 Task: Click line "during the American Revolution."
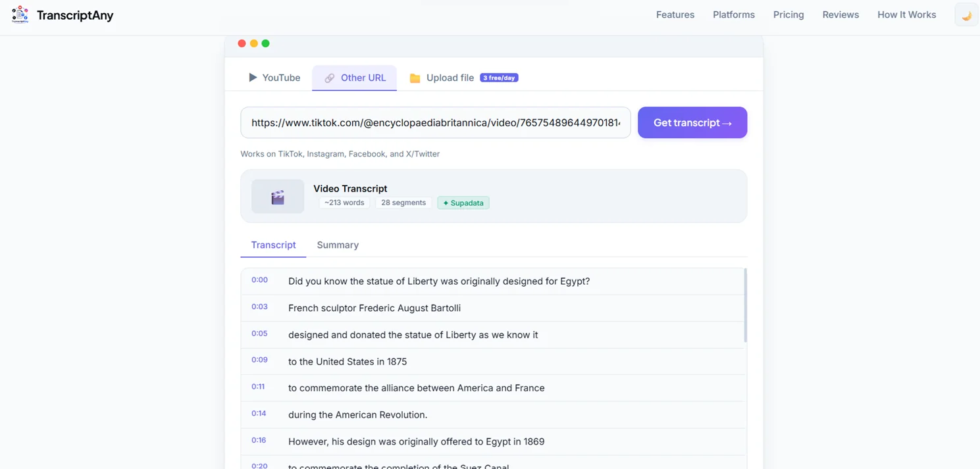(x=358, y=415)
